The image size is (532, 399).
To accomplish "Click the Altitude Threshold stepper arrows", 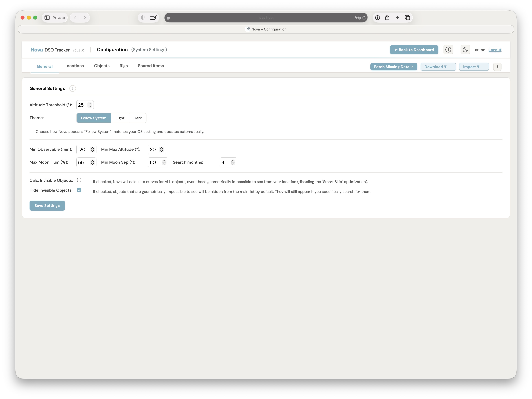I will point(89,105).
